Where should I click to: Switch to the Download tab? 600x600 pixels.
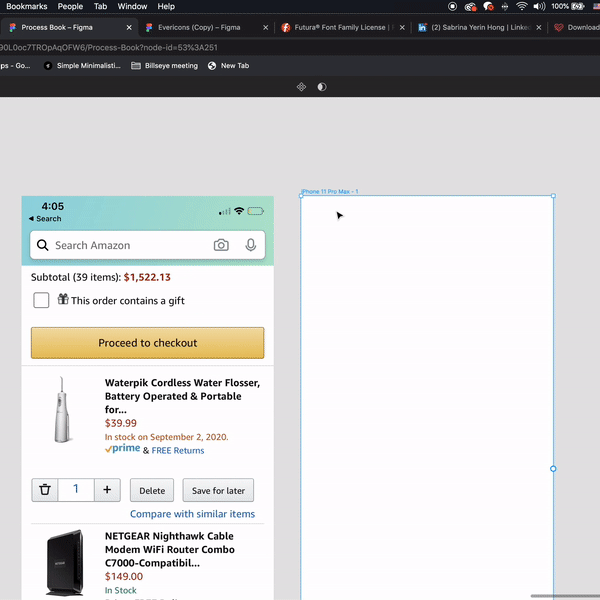(x=576, y=28)
